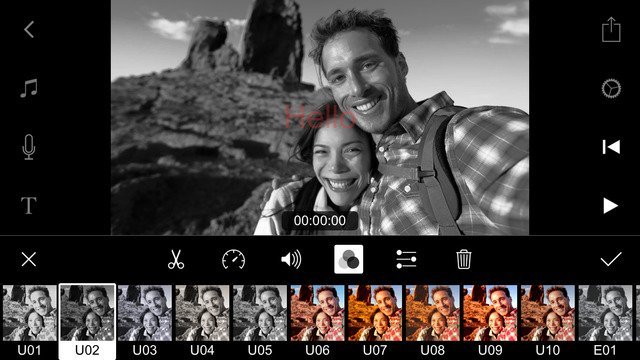Choose the E01 filter preset
Image resolution: width=640 pixels, height=360 pixels.
pos(605,321)
